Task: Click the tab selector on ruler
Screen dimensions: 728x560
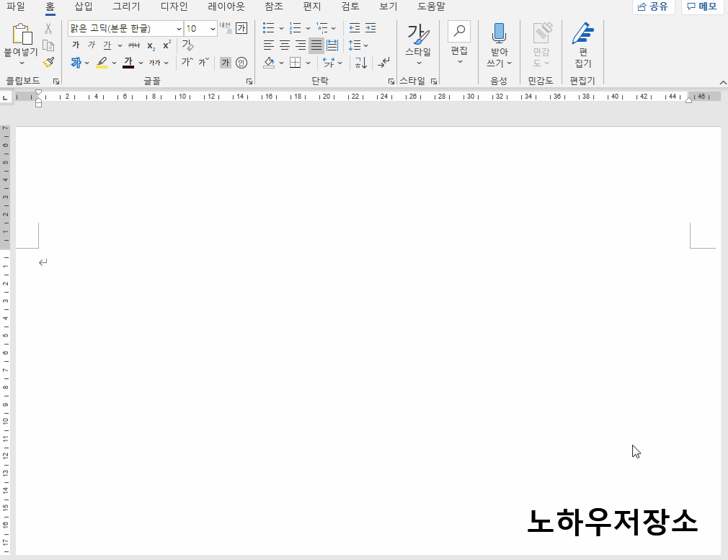Action: pos(5,97)
